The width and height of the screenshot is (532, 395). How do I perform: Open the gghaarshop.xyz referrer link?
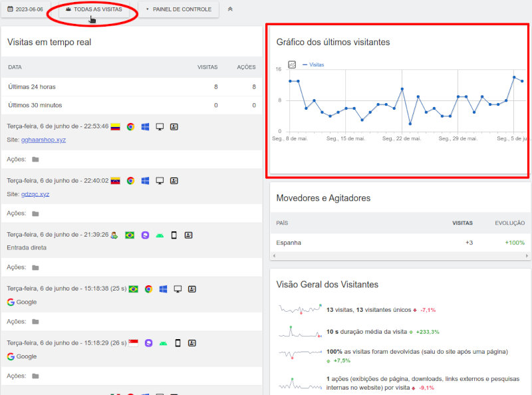tap(43, 140)
